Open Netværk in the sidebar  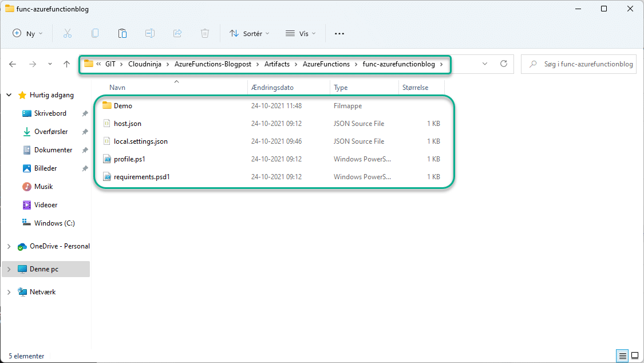42,292
